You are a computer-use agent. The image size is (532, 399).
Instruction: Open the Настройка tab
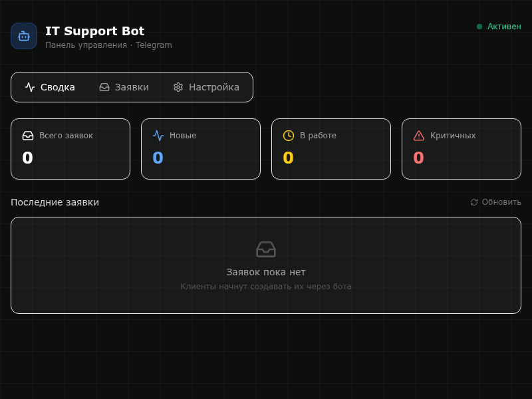tap(206, 87)
